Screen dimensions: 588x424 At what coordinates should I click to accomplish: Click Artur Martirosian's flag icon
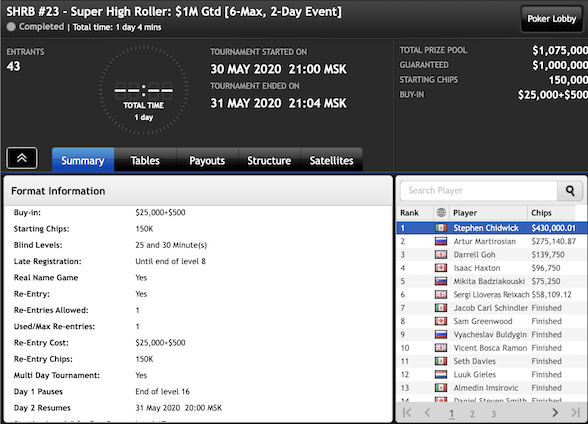pos(441,241)
